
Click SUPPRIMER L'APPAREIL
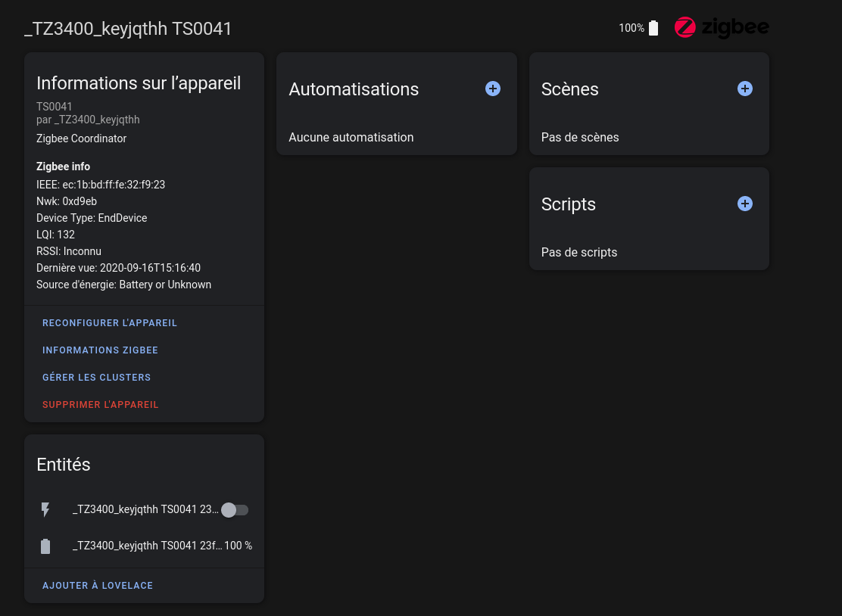click(100, 404)
